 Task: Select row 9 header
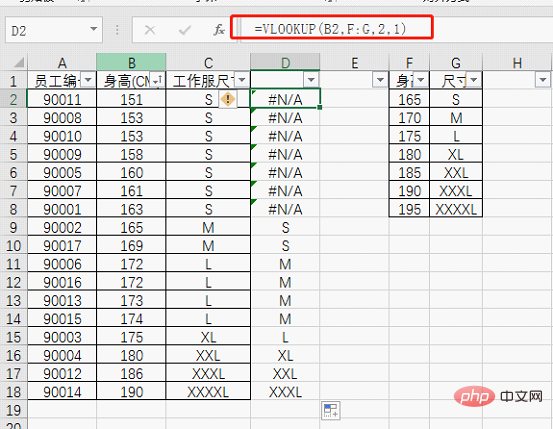[x=13, y=228]
